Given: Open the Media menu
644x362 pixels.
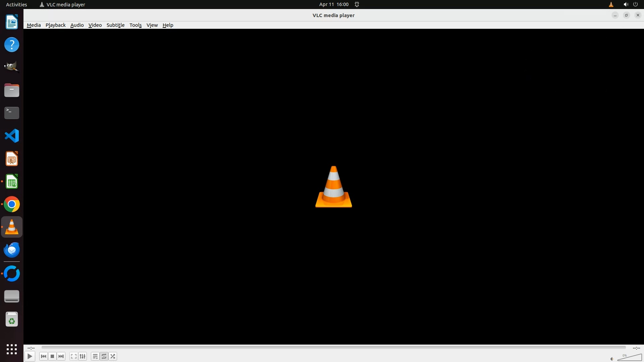Looking at the screenshot, I should tap(34, 25).
